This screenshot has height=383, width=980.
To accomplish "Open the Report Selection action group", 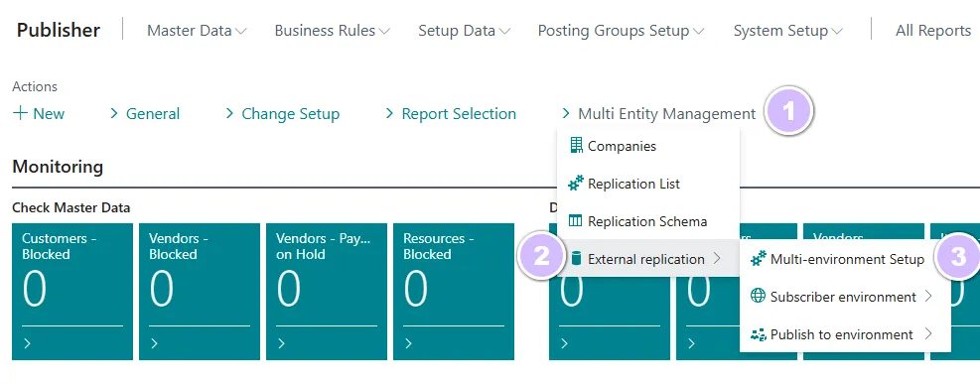I will point(451,114).
